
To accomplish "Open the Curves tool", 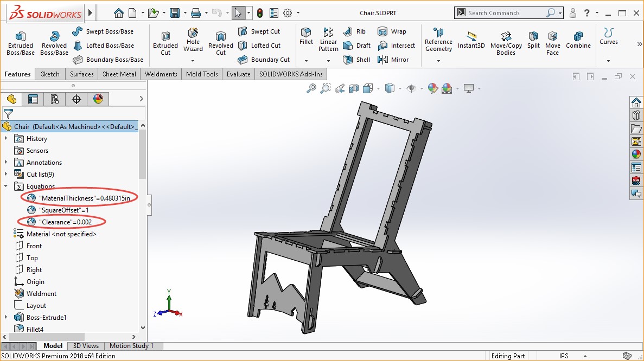I will (608, 36).
